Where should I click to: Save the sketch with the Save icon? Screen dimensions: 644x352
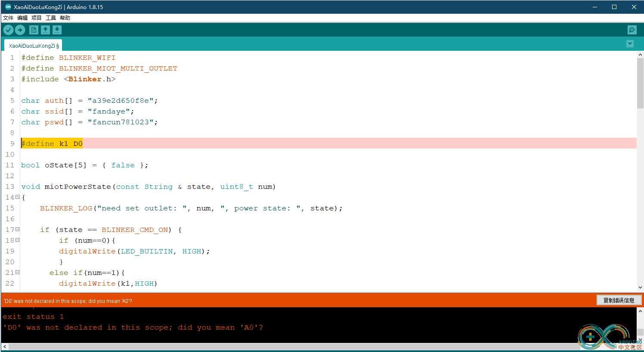[57, 30]
